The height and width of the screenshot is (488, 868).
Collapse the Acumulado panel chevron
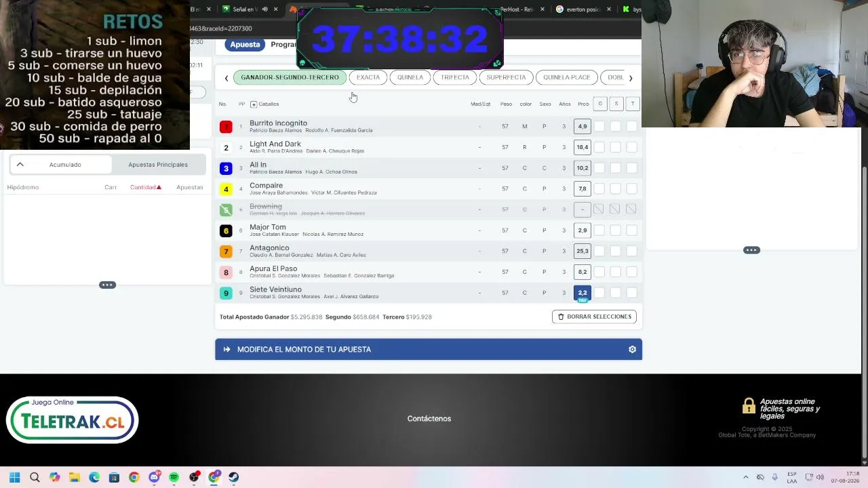(x=20, y=165)
